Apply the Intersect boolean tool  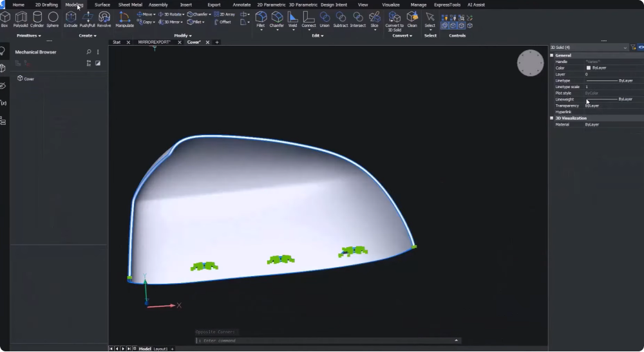357,19
